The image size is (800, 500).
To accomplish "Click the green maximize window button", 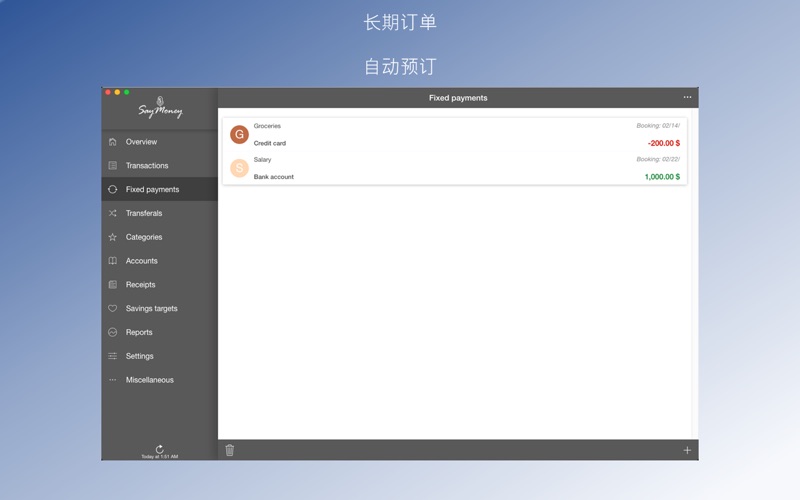I will click(127, 92).
